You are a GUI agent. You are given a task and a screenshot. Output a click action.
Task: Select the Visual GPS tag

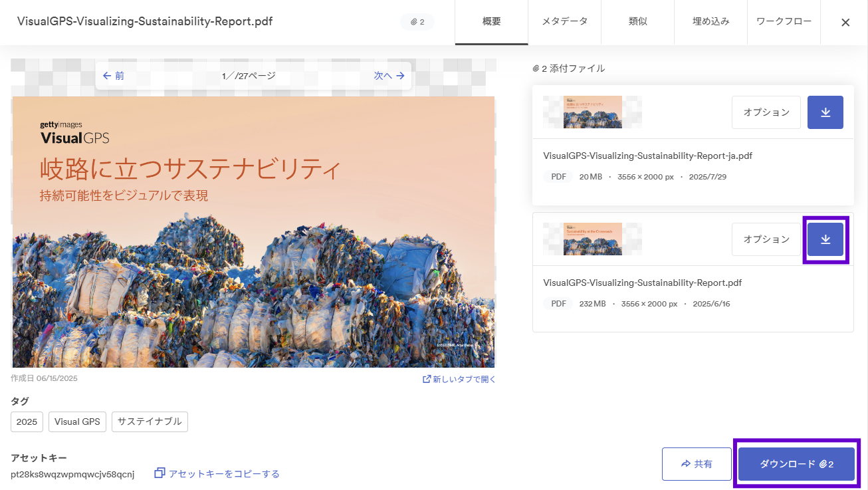click(77, 422)
